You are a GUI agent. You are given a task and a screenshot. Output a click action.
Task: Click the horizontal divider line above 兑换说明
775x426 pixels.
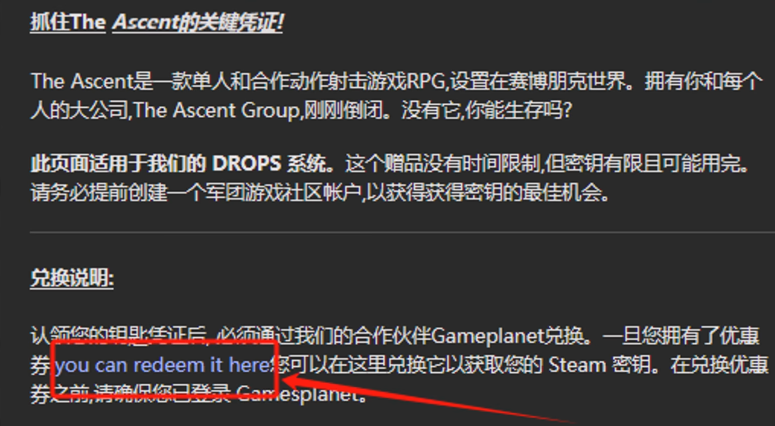click(x=402, y=232)
